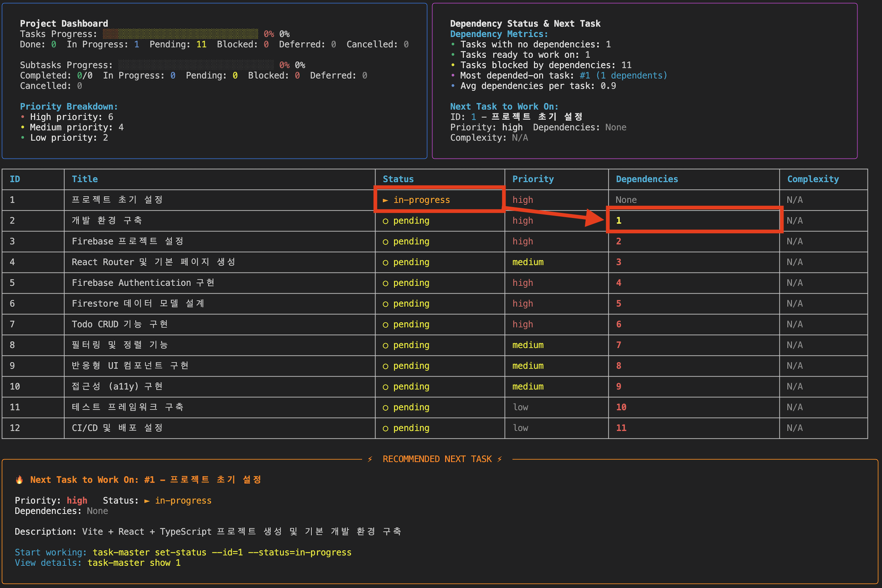The image size is (882, 588).
Task: Click the in-progress arrow in recommended task status
Action: [x=147, y=501]
